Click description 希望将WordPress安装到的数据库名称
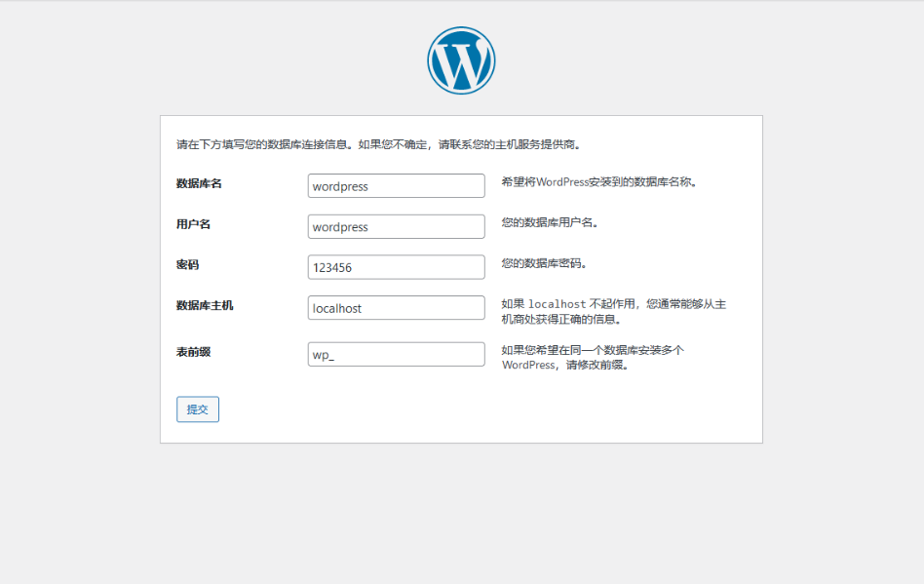The image size is (924, 584). tap(599, 182)
